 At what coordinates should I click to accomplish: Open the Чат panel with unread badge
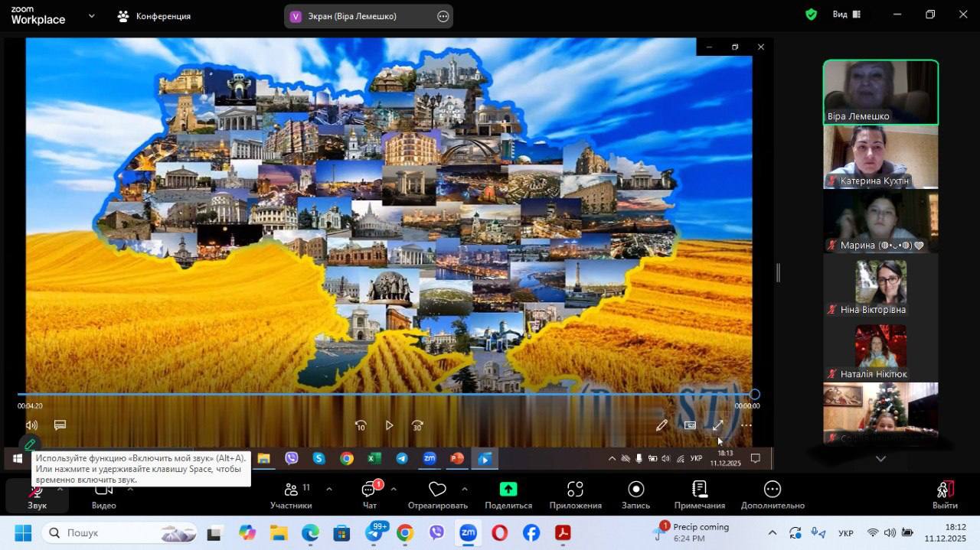370,494
